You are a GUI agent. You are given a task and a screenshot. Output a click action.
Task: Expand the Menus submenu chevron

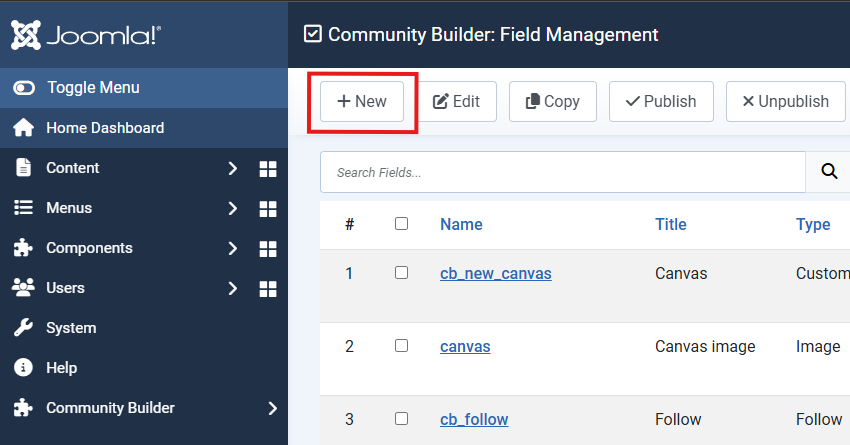[x=233, y=208]
